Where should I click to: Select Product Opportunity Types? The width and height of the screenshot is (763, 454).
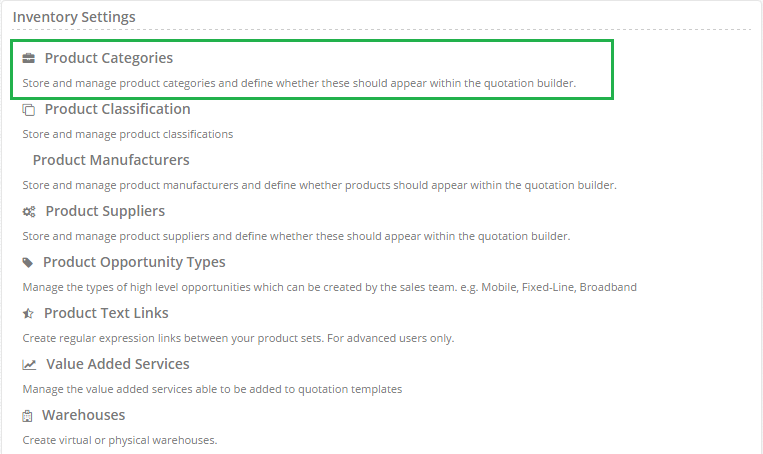coord(134,262)
